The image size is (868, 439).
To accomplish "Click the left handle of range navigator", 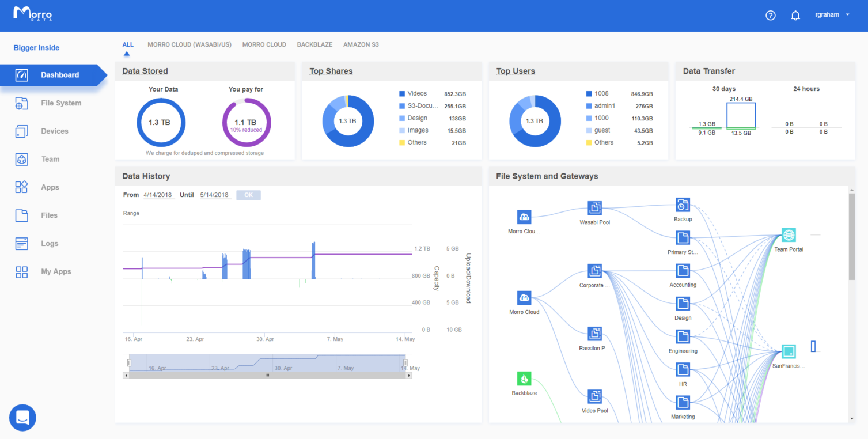I will tap(129, 362).
